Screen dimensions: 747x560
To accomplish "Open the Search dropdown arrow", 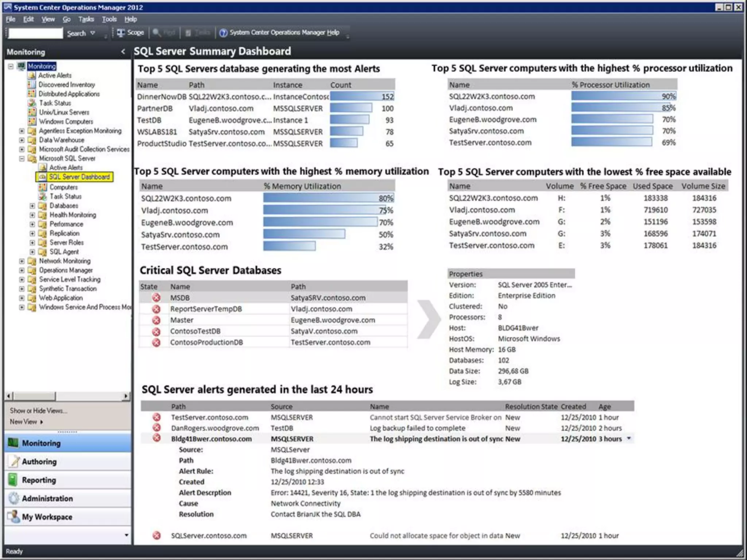I will 93,33.
